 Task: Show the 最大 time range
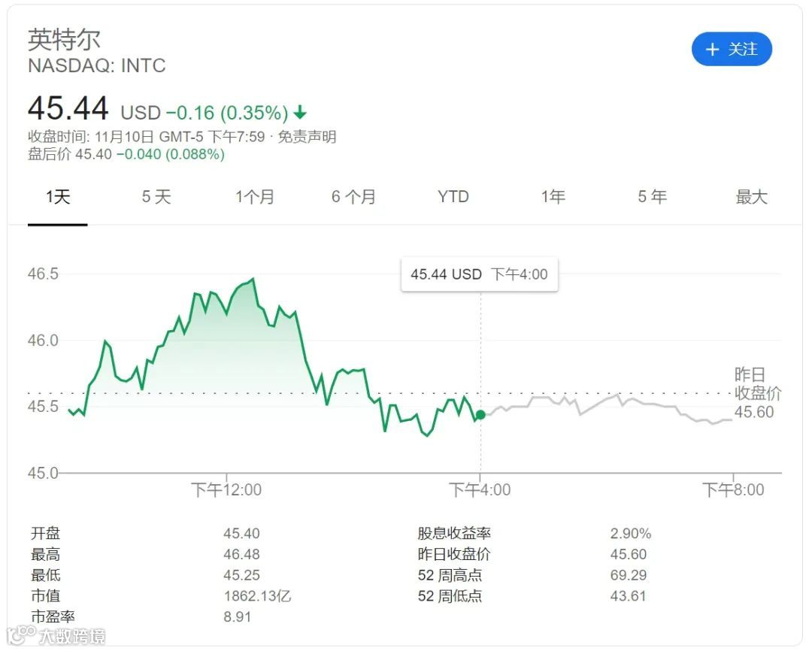751,197
